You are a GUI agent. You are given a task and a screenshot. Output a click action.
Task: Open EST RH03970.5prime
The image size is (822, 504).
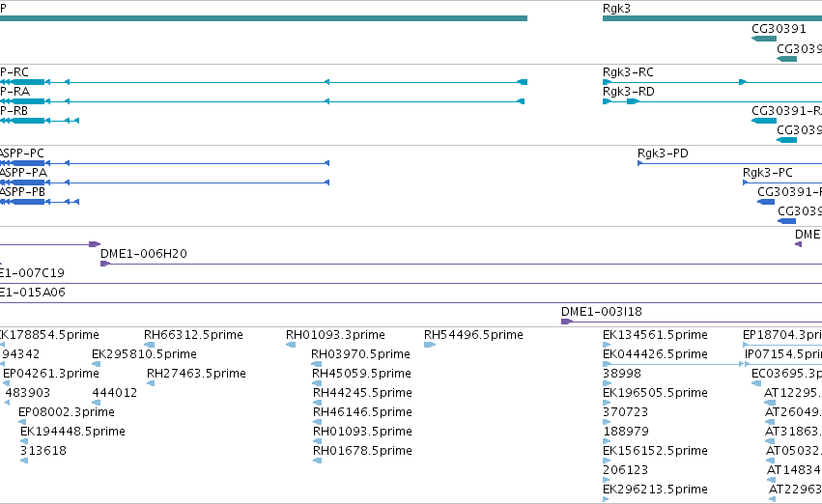pyautogui.click(x=360, y=354)
